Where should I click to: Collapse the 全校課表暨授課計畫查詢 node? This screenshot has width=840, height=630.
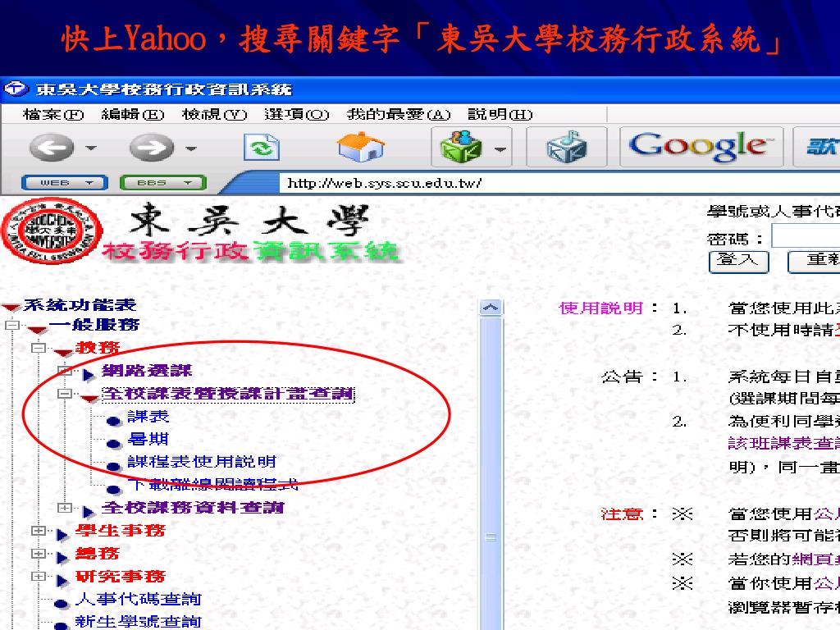(64, 394)
